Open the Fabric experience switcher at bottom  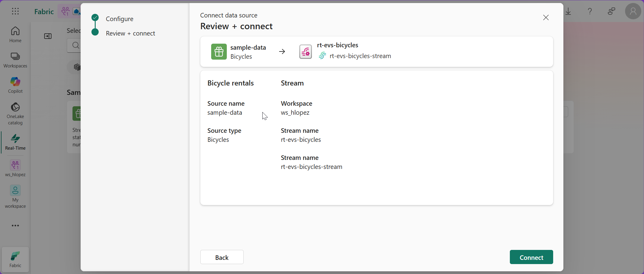click(x=15, y=259)
